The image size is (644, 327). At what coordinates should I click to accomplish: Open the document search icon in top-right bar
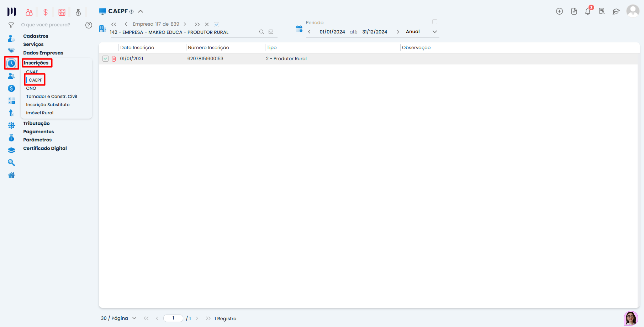[602, 11]
